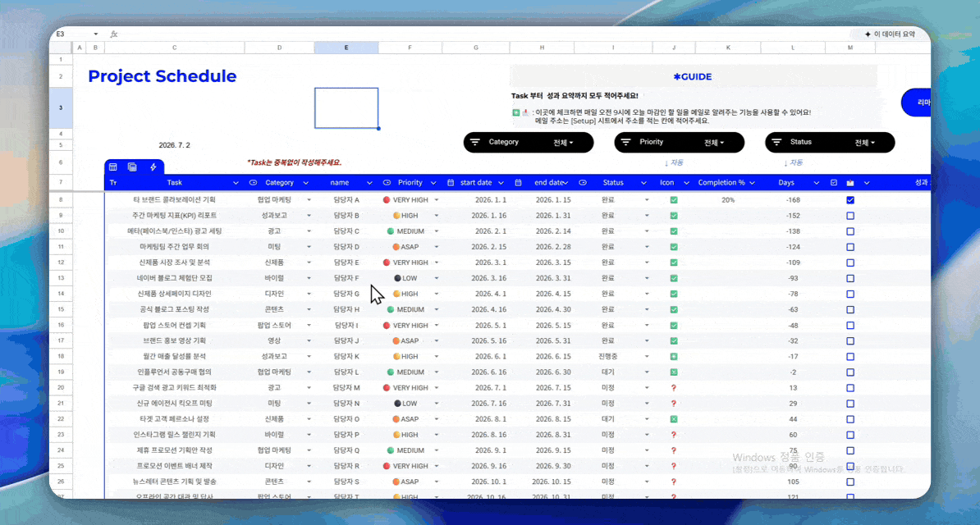Select row 3 header
Viewport: 980px width, 525px height.
(61, 107)
